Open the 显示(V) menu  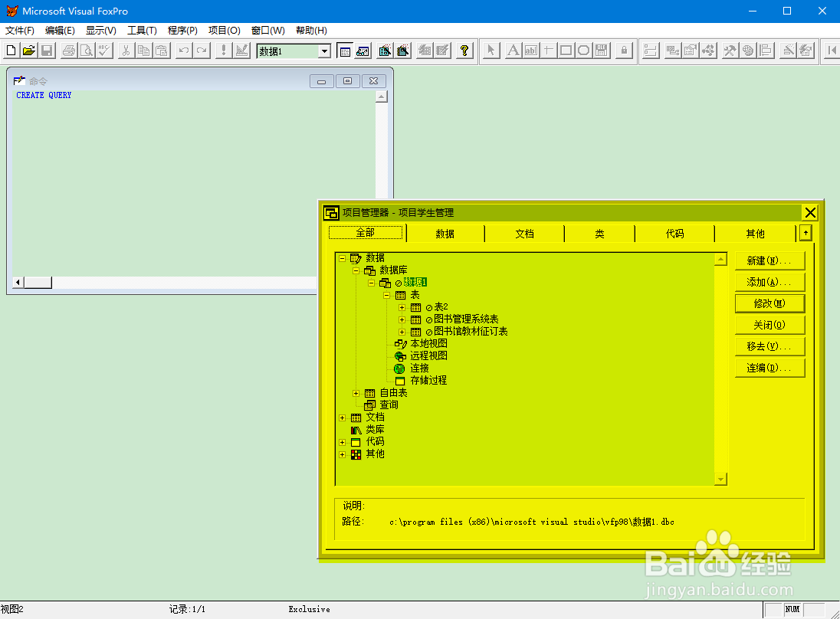(x=100, y=31)
